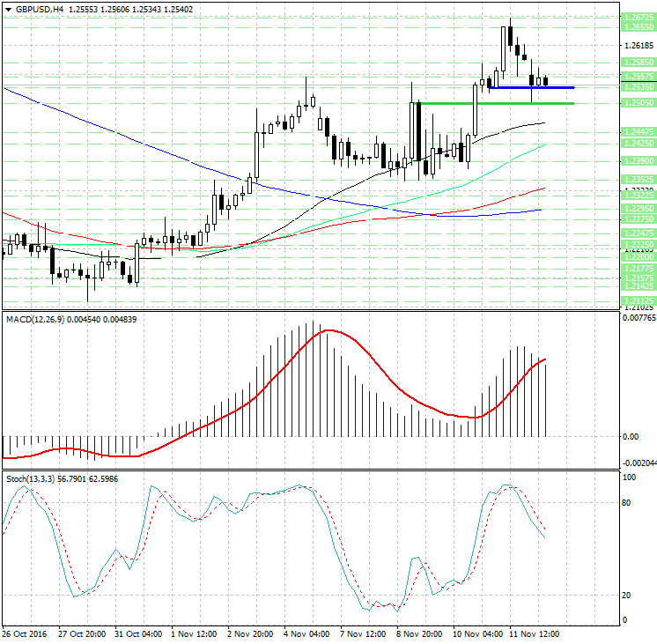
Task: Click the 11 Nov 12:00 time label
Action: point(533,634)
